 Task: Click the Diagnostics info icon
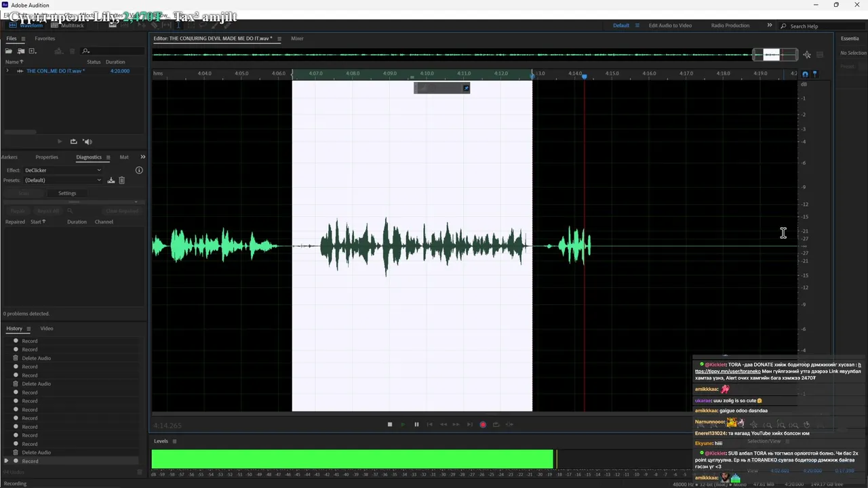pos(139,170)
